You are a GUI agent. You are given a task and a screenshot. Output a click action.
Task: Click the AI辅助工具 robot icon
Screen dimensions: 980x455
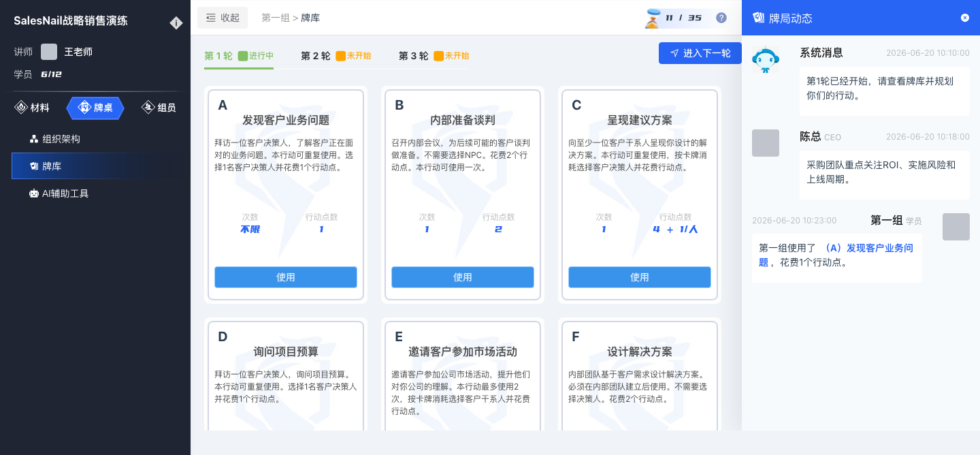click(x=34, y=193)
